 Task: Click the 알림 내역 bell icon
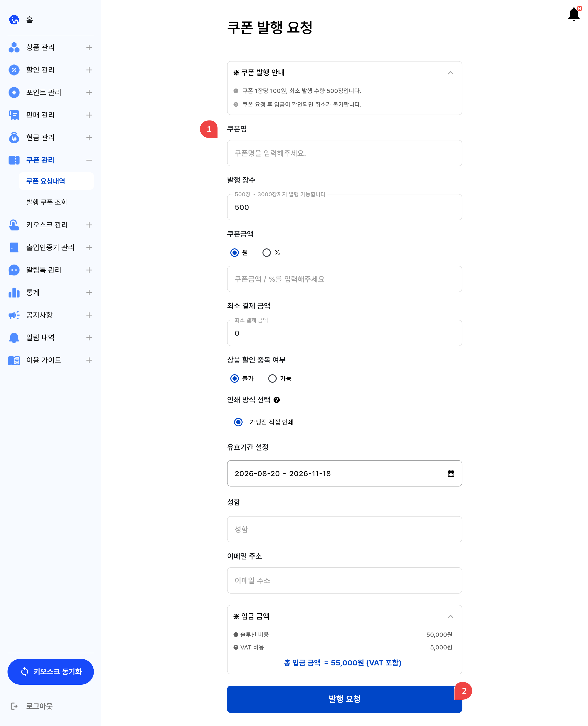point(14,338)
